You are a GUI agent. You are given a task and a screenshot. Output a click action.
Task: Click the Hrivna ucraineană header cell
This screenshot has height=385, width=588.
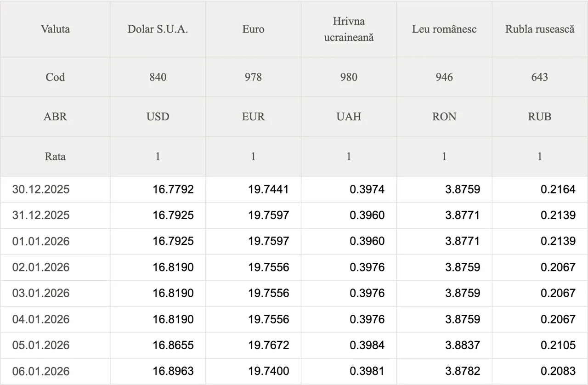coord(349,29)
